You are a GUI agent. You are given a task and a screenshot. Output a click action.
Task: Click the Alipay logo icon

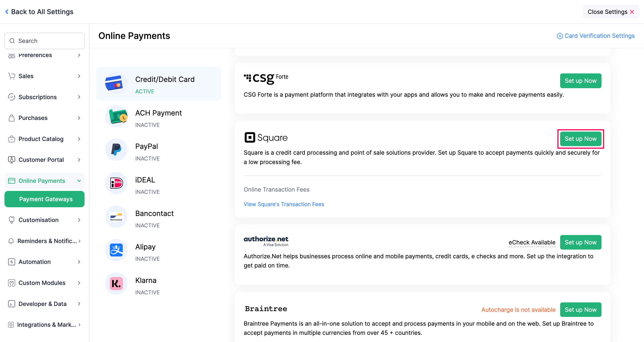[x=116, y=250]
